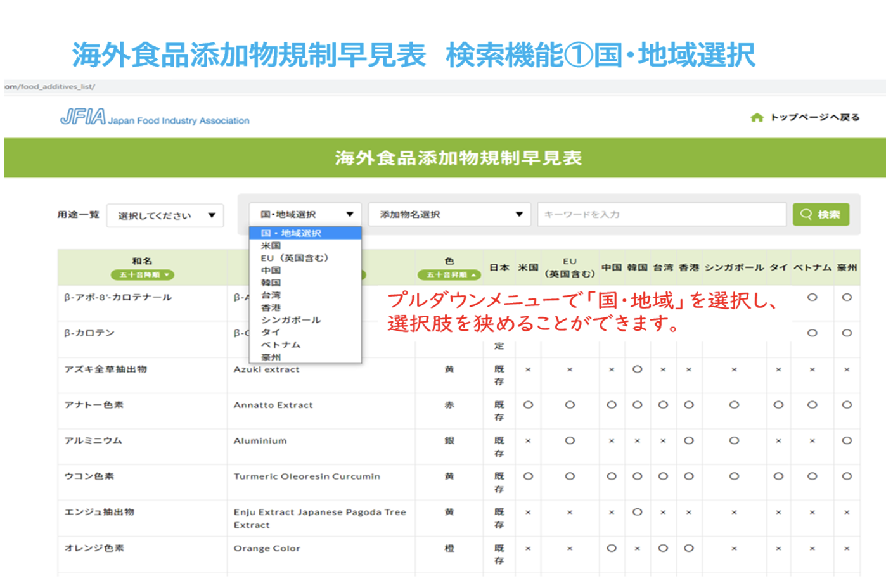Viewport: 886px width, 588px height.
Task: Open the 添加物名選択 dropdown
Action: (449, 214)
